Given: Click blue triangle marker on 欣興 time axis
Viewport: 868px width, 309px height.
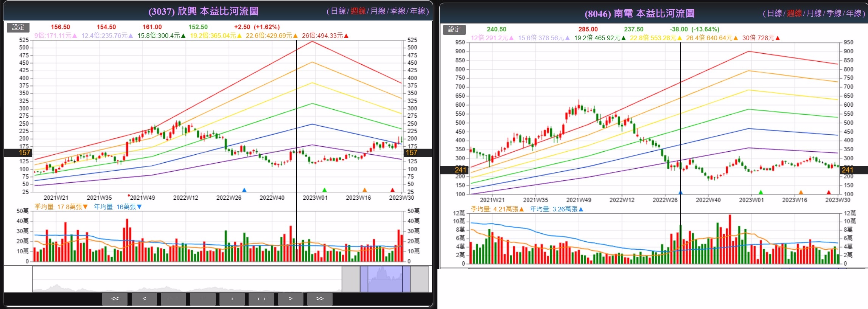Looking at the screenshot, I should [244, 190].
